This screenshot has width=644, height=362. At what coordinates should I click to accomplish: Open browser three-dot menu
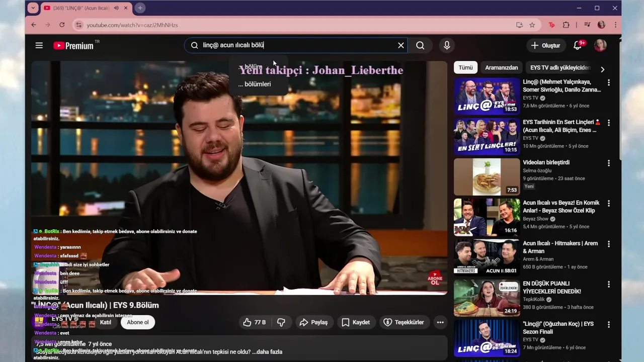[x=615, y=25]
